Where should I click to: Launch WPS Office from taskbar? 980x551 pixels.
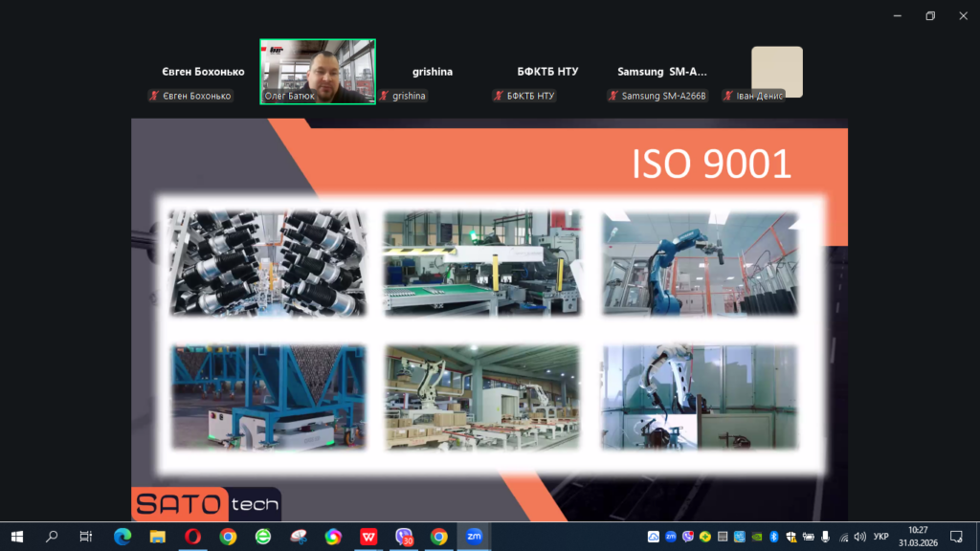click(367, 537)
